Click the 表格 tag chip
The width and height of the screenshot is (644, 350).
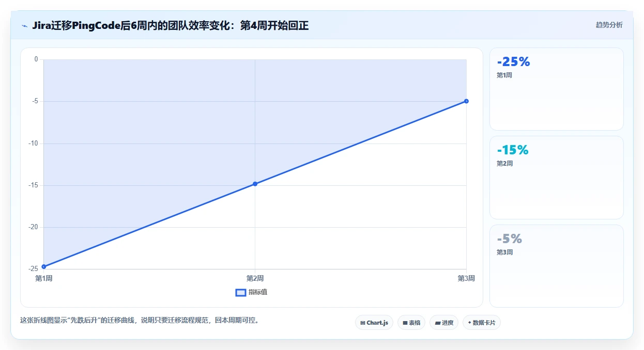(x=411, y=323)
